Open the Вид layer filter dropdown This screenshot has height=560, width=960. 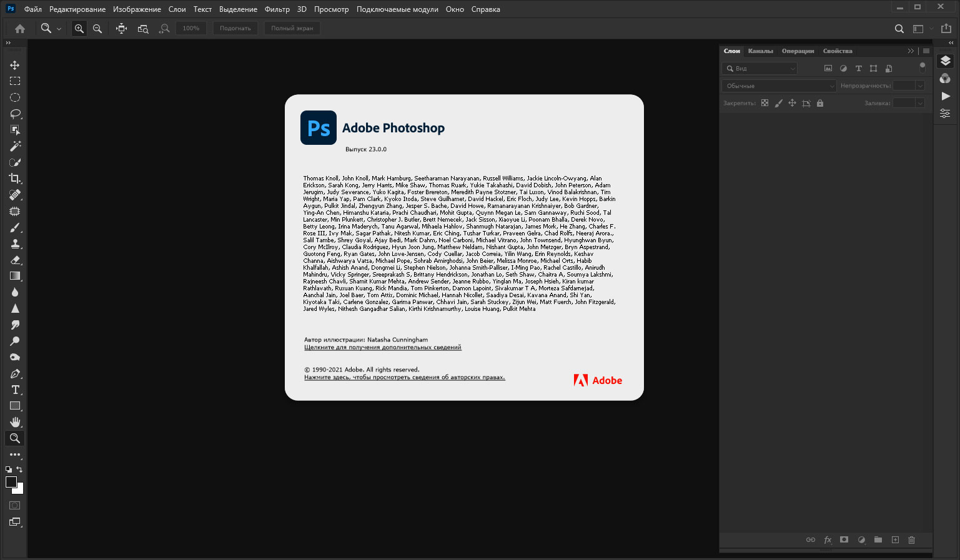[760, 68]
